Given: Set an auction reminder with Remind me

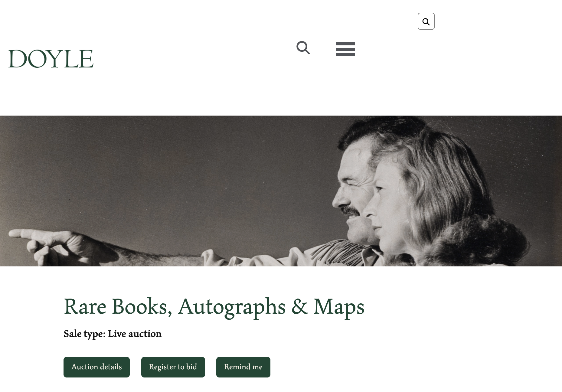Looking at the screenshot, I should click(243, 367).
